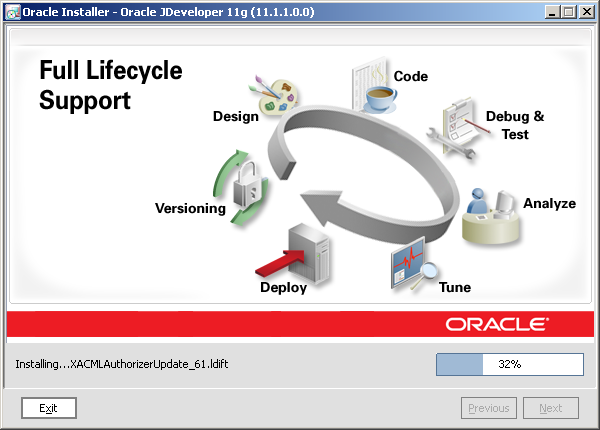Click the 'Design' label
The width and height of the screenshot is (600, 430).
click(x=236, y=116)
